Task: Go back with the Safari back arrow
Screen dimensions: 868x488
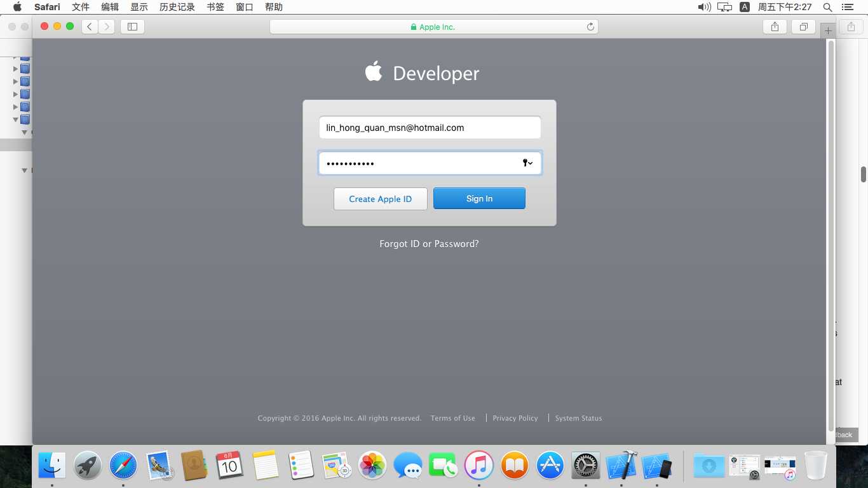Action: 90,27
